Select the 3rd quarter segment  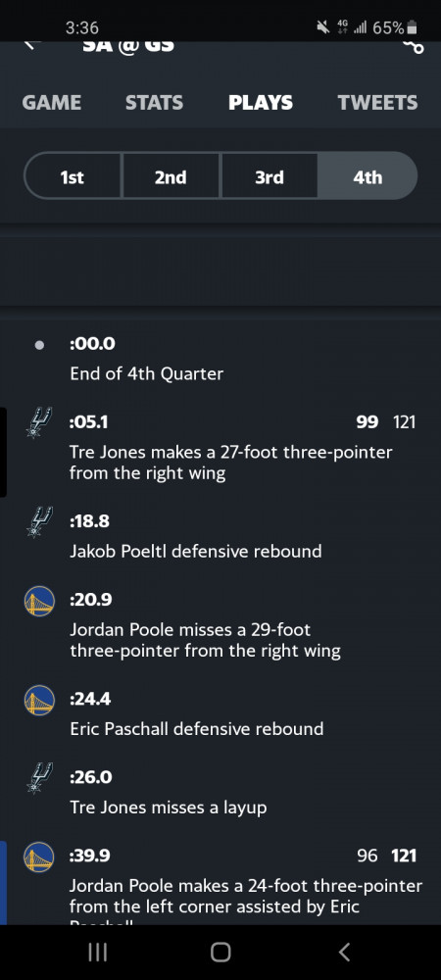tap(269, 177)
